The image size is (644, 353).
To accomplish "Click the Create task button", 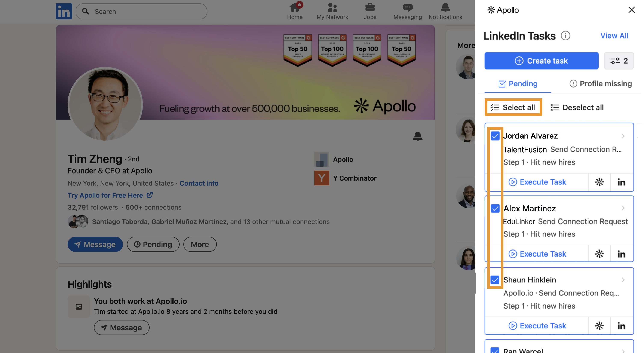I will [x=541, y=61].
